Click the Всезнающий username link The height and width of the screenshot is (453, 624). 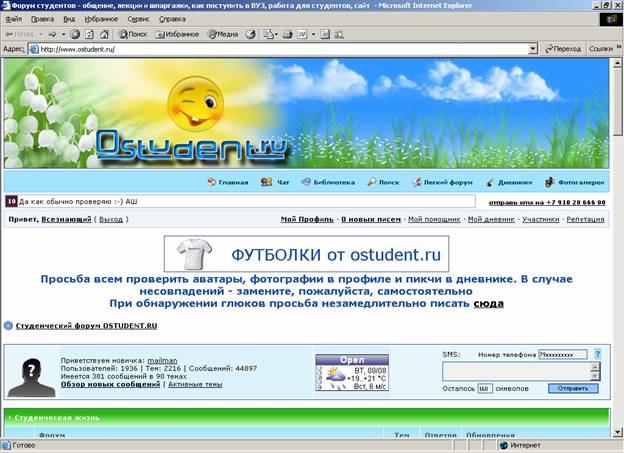[66, 219]
